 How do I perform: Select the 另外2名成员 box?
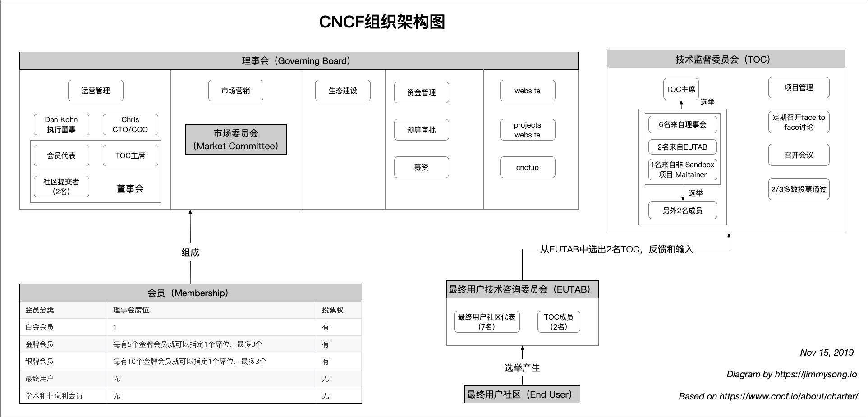tap(682, 211)
